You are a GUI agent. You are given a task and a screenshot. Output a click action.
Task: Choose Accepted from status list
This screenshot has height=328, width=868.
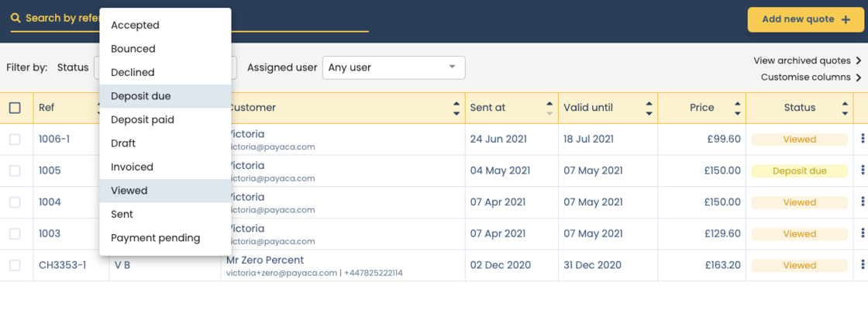(x=135, y=25)
